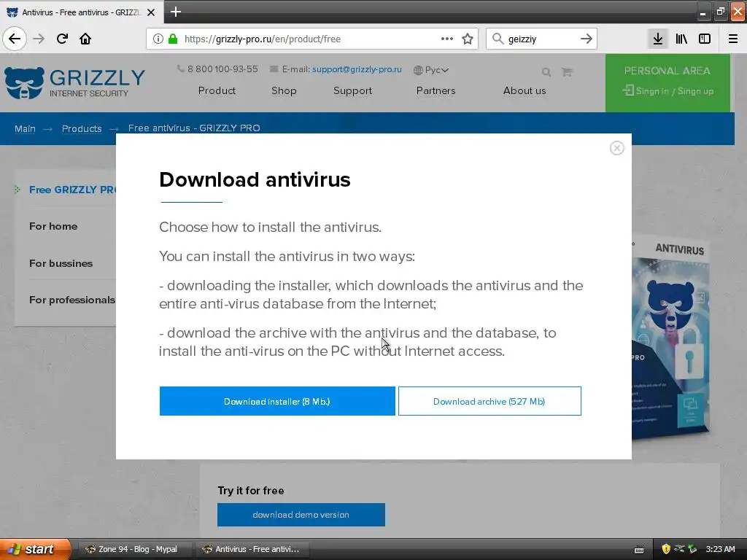Click the website search magnifier icon
Screen dimensions: 747x560
coord(546,72)
